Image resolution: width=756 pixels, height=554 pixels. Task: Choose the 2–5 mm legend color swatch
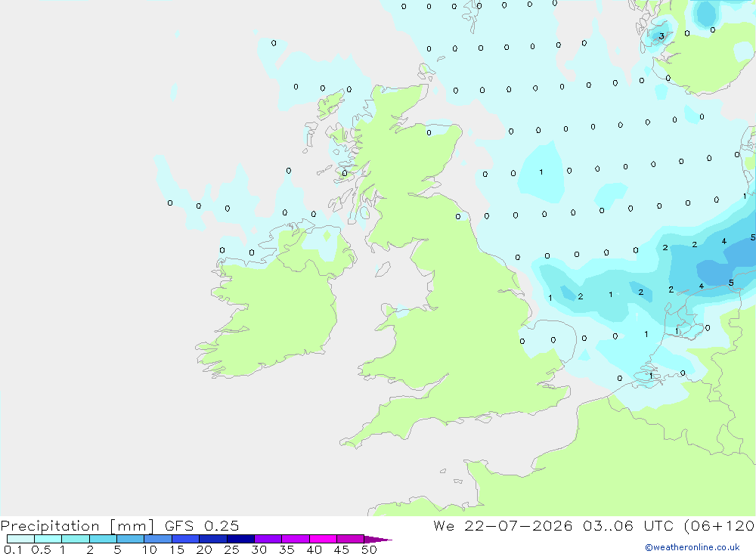103,539
